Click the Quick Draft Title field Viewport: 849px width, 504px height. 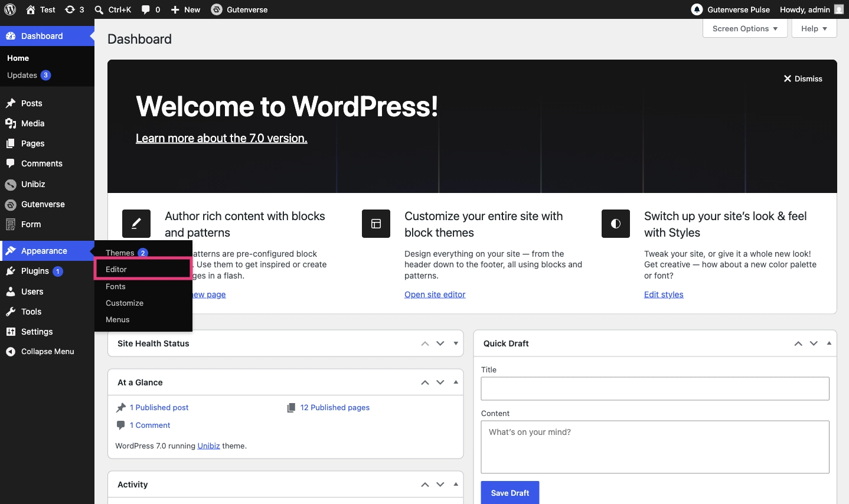[x=655, y=389]
